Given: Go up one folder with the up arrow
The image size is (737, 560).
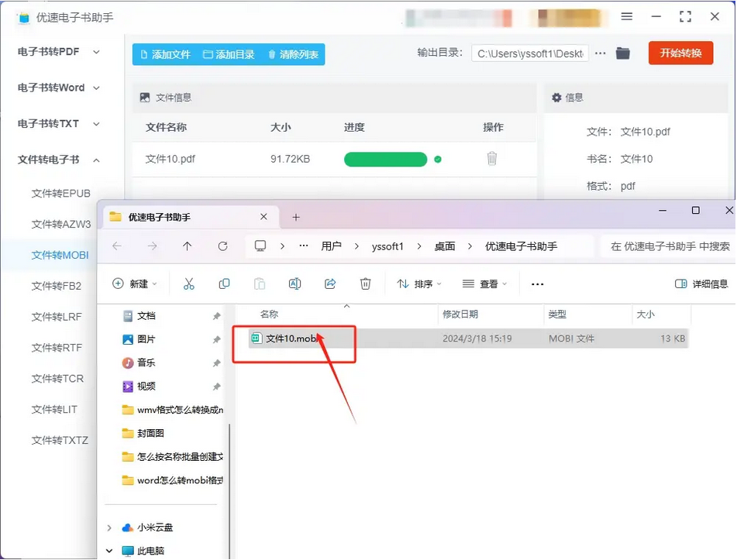Looking at the screenshot, I should point(187,246).
